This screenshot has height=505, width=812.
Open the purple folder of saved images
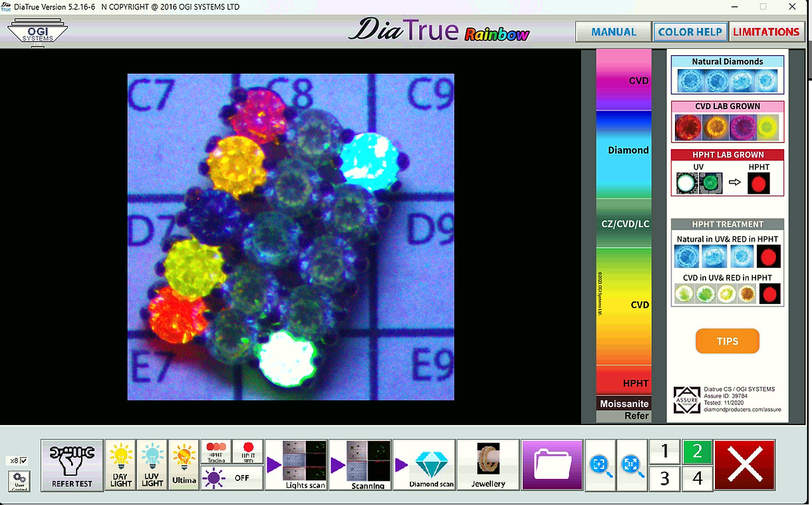[x=552, y=466]
